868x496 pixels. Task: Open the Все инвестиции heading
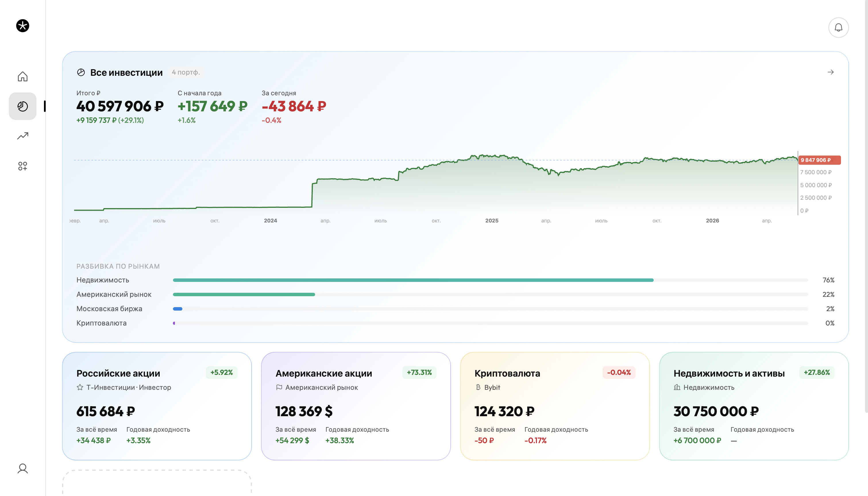(x=126, y=73)
